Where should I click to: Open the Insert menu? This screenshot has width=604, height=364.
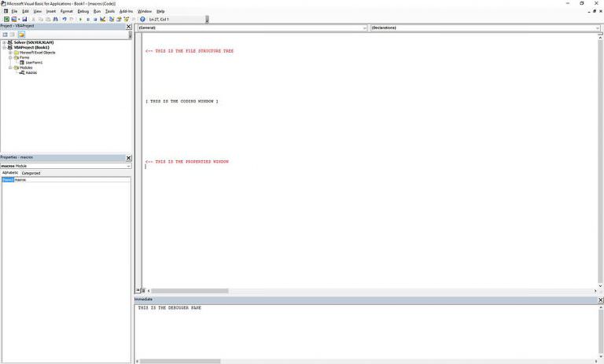coord(51,11)
